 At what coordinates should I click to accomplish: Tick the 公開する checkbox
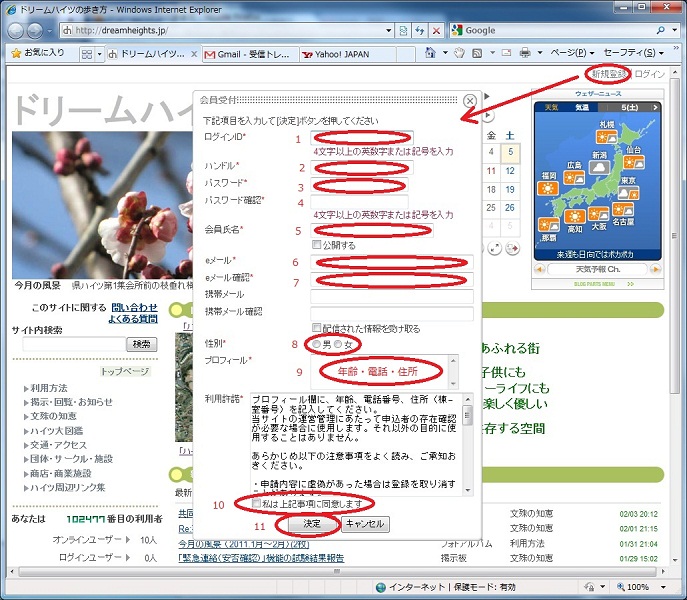317,245
